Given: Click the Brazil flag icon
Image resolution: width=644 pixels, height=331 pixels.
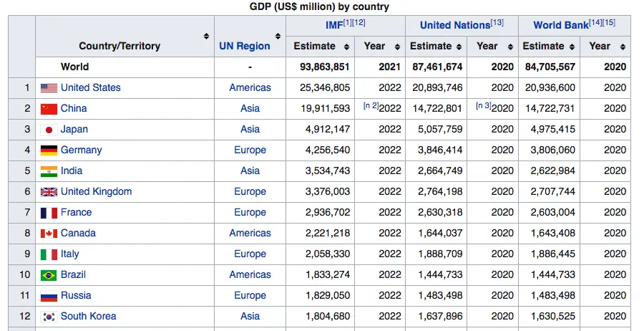Looking at the screenshot, I should [x=49, y=275].
